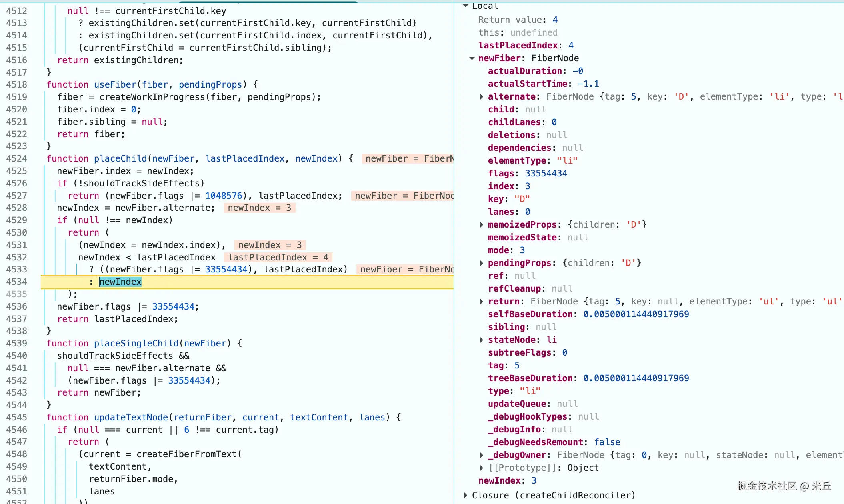Viewport: 844px width, 504px height.
Task: Click createWorkInProgress call on line 4519
Action: click(152, 97)
